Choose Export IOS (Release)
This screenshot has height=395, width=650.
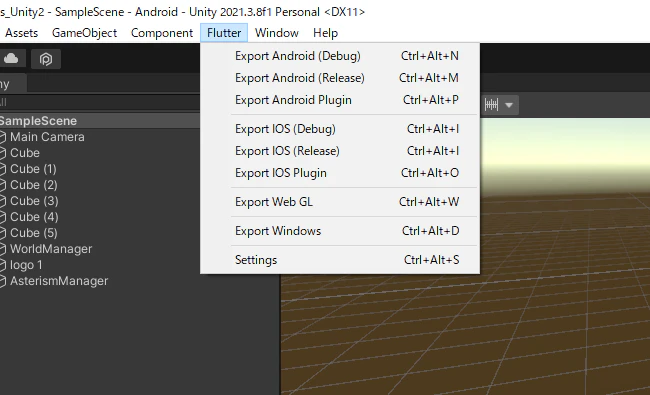pyautogui.click(x=340, y=151)
